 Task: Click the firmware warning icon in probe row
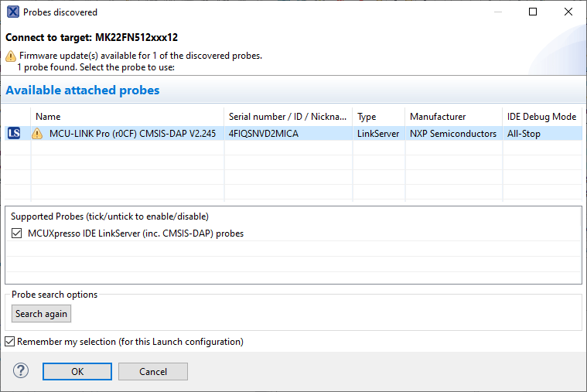(x=37, y=133)
